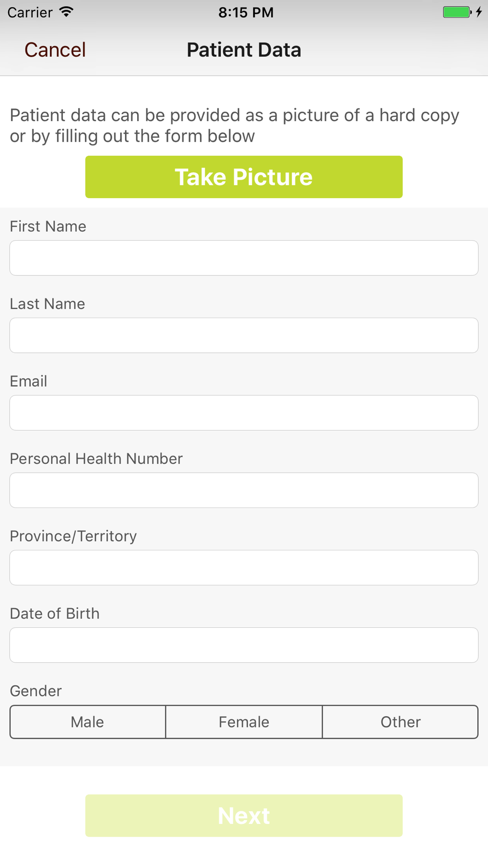The image size is (488, 868).
Task: Tap the Patient Data title
Action: [244, 50]
